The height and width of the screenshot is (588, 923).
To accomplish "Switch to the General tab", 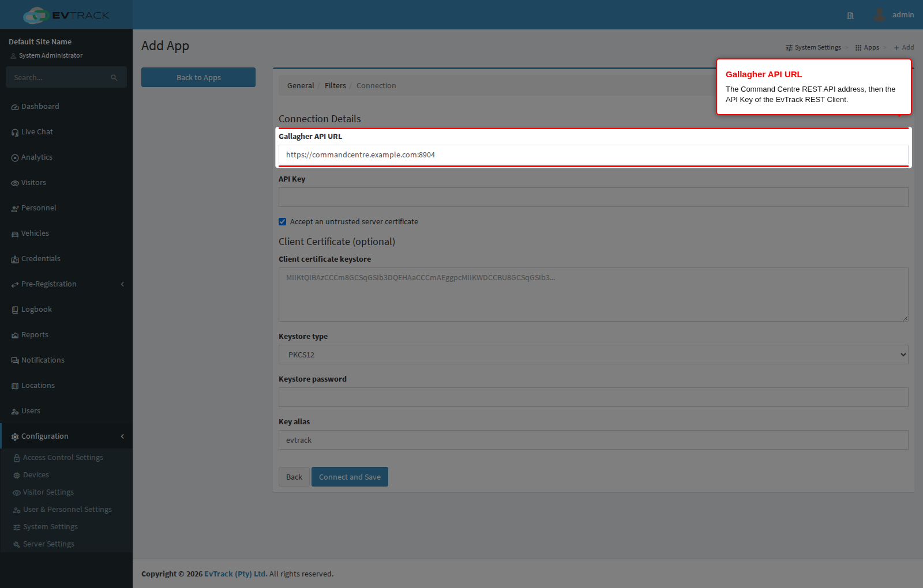I will pyautogui.click(x=301, y=86).
